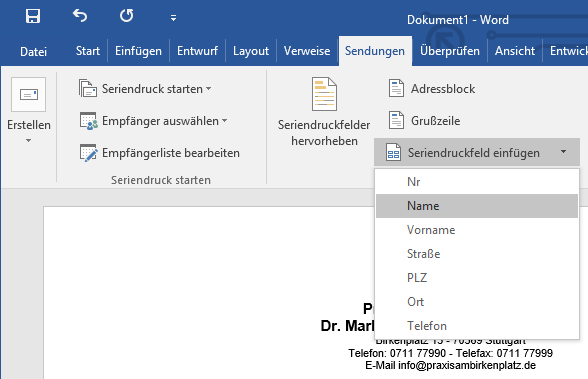Click the Empfänger auswählen icon
The image size is (588, 379).
[88, 121]
